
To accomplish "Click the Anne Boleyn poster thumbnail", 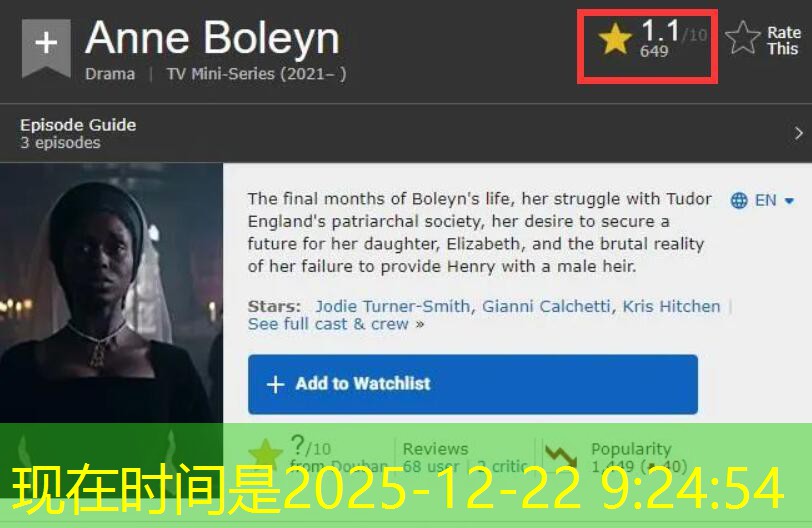I will click(x=111, y=293).
